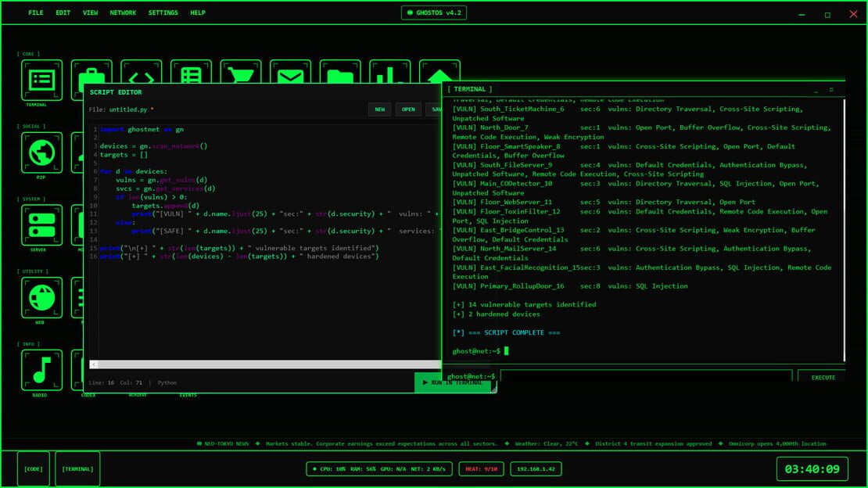Open the Terminal desktop icon under Core
This screenshot has height=488, width=868.
tap(41, 81)
